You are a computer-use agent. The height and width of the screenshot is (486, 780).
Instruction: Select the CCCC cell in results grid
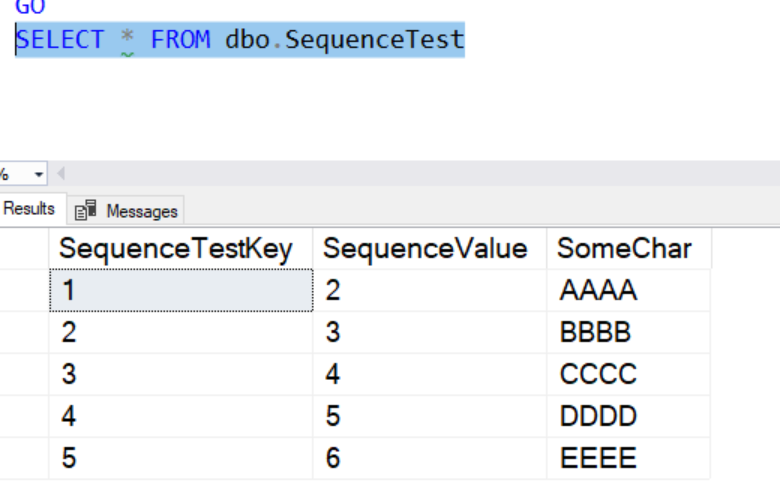pyautogui.click(x=598, y=374)
